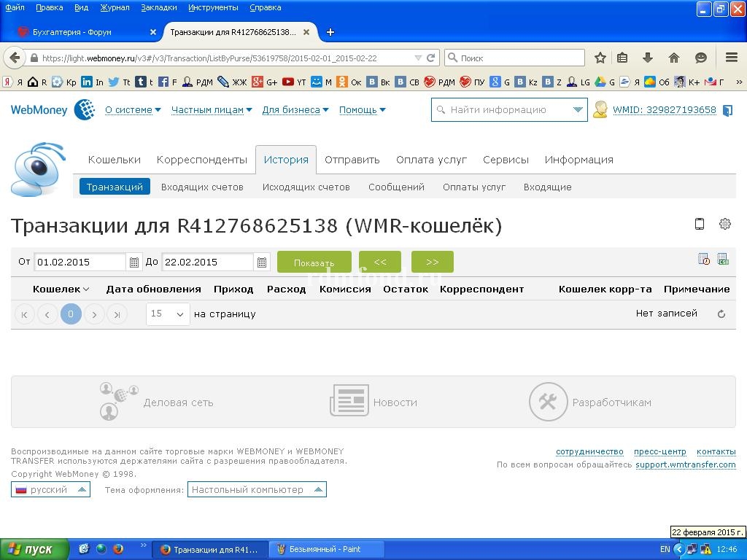The image size is (747, 560).
Task: Export transactions to CSV icon
Action: click(723, 259)
